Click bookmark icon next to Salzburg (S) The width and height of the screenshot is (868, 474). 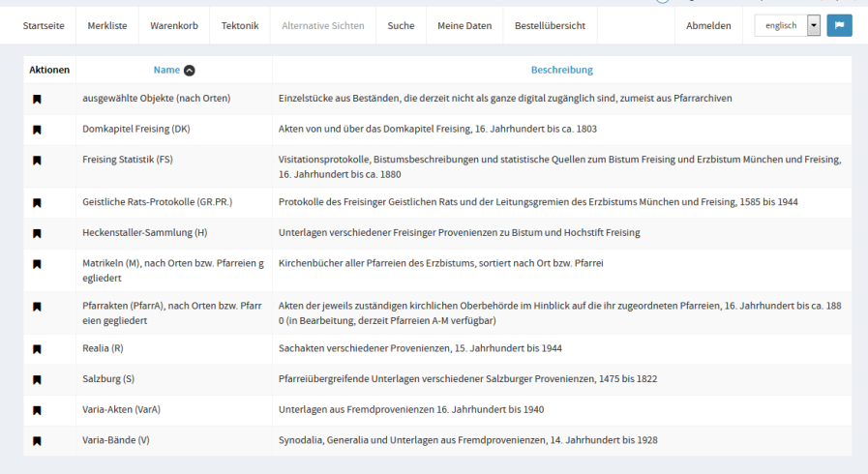click(x=38, y=379)
